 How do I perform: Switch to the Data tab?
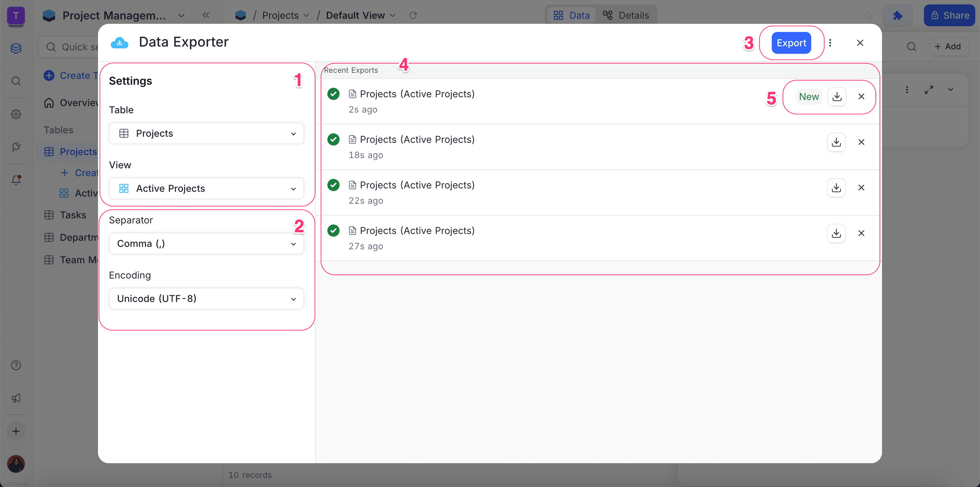pyautogui.click(x=571, y=16)
